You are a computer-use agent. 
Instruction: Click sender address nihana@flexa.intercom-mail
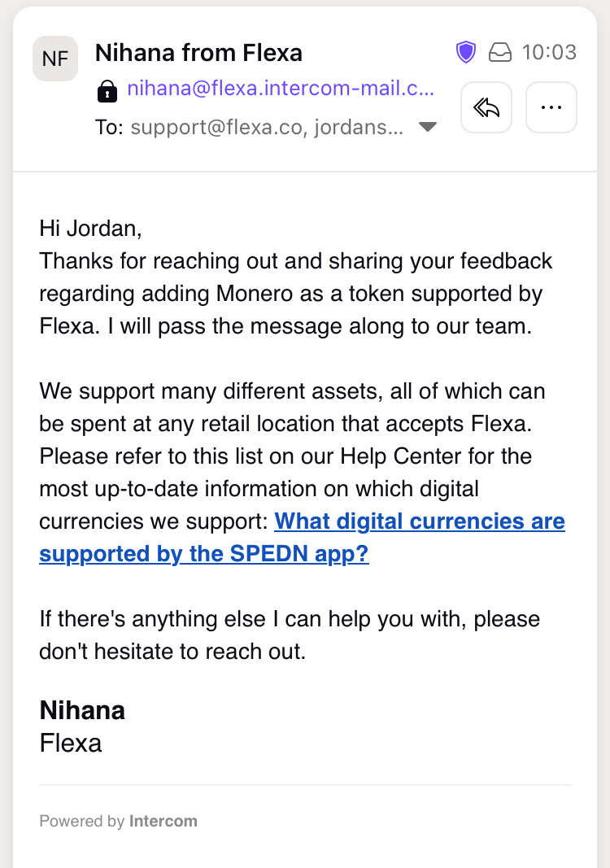(x=281, y=89)
